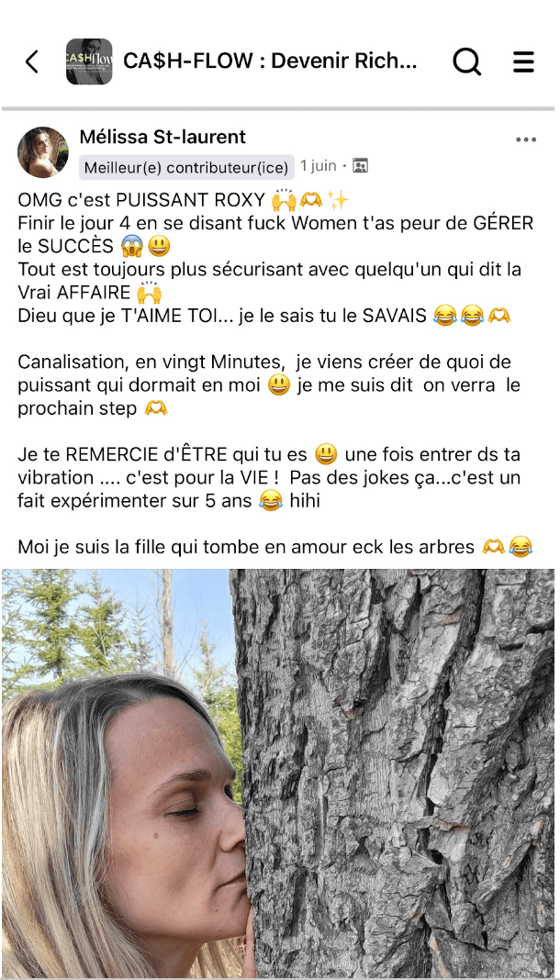Go back with the left arrow
Image resolution: width=560 pixels, height=980 pixels.
(32, 61)
